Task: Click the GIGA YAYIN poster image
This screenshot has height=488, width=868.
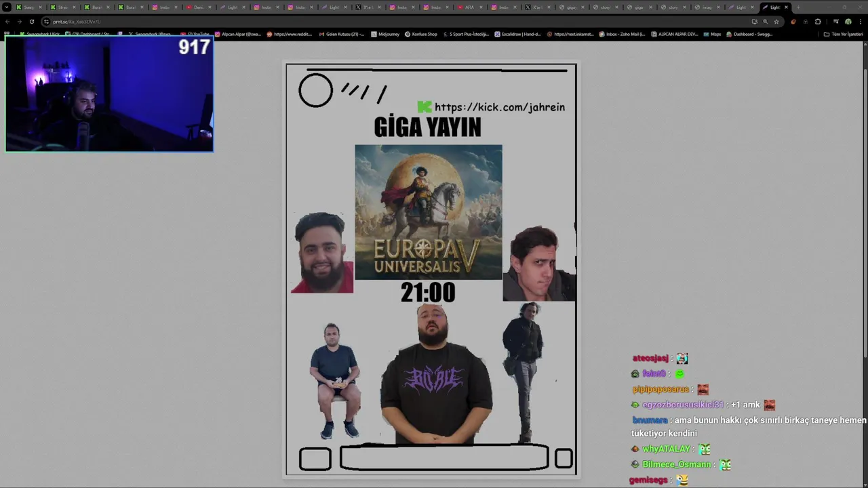Action: coord(431,270)
